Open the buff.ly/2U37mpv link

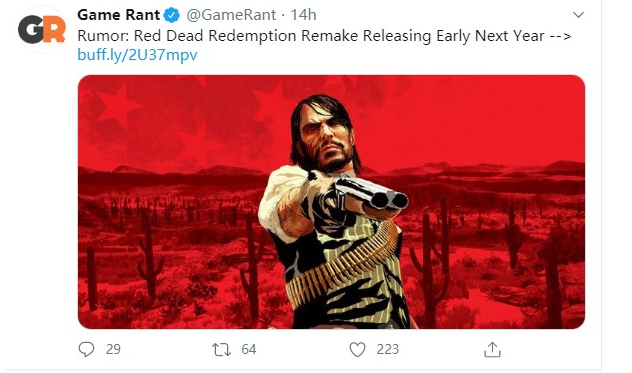click(137, 55)
